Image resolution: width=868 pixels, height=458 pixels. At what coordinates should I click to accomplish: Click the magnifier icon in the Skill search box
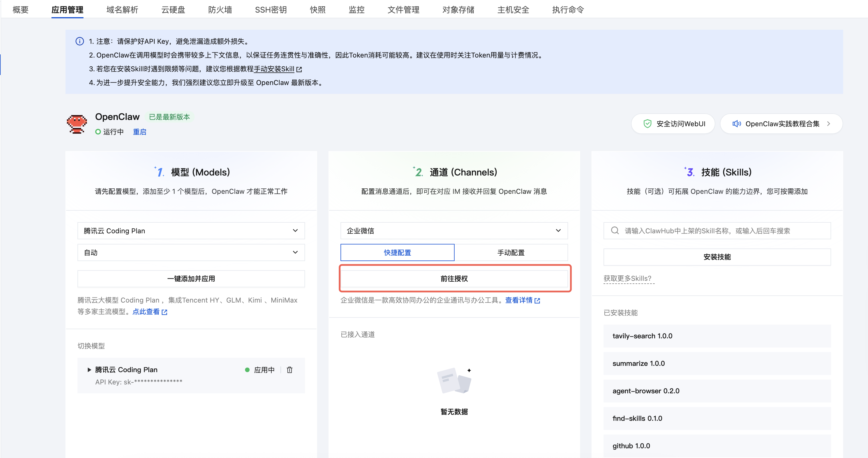[615, 230]
